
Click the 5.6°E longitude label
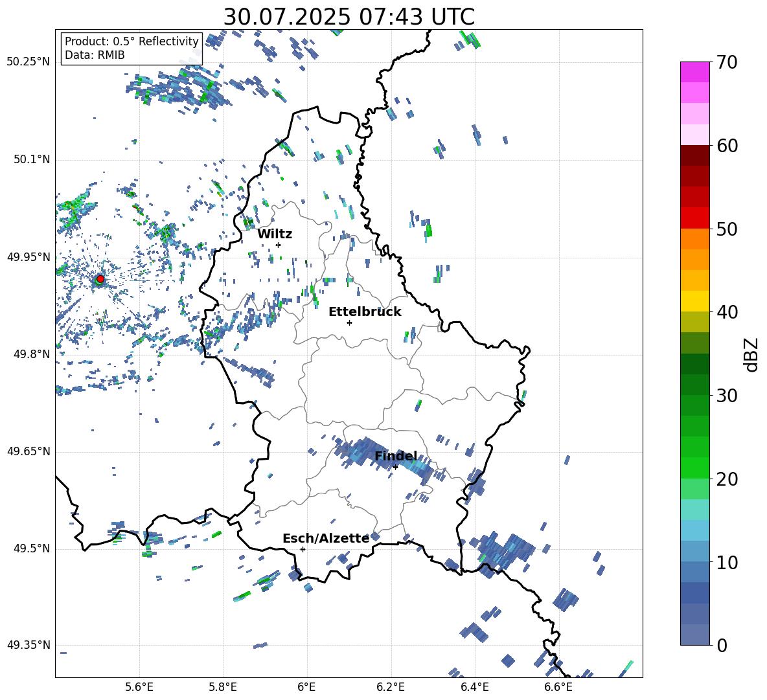point(139,687)
